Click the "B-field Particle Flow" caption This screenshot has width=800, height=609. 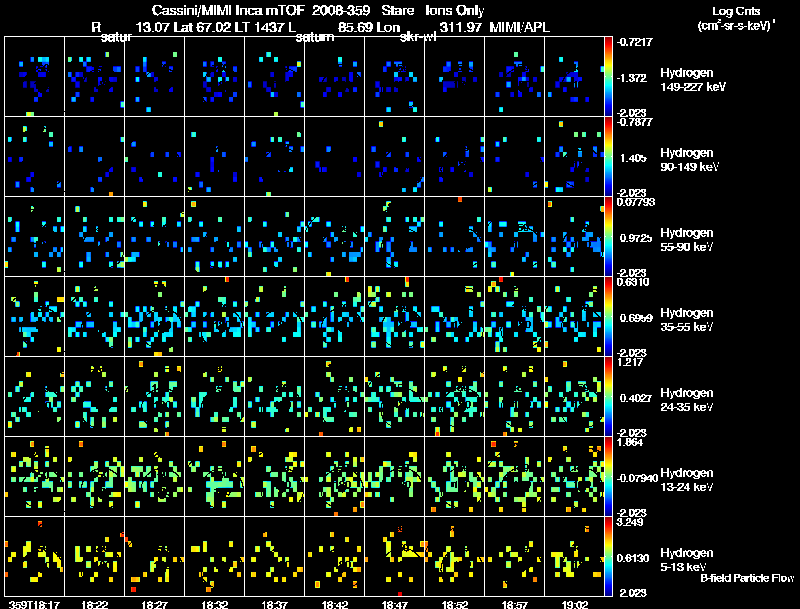(x=747, y=578)
